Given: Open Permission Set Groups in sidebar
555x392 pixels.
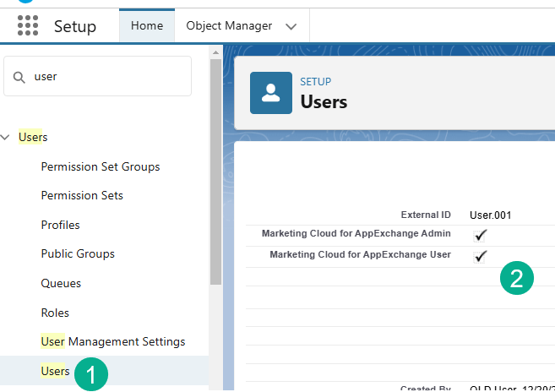Looking at the screenshot, I should (101, 166).
